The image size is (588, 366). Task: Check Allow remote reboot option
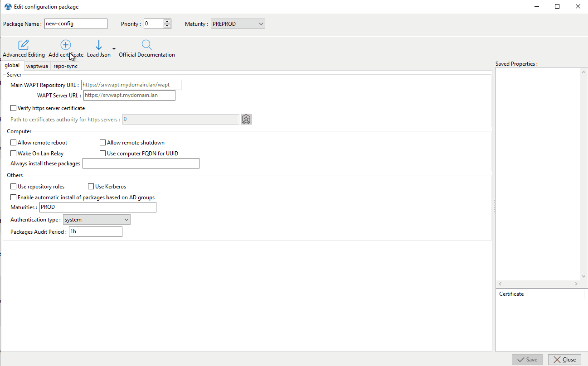pos(14,143)
